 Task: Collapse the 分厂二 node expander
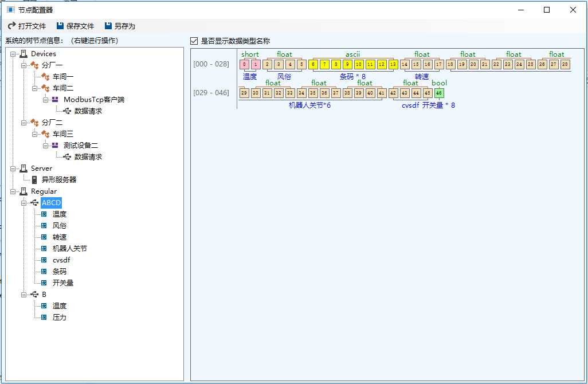coord(23,123)
